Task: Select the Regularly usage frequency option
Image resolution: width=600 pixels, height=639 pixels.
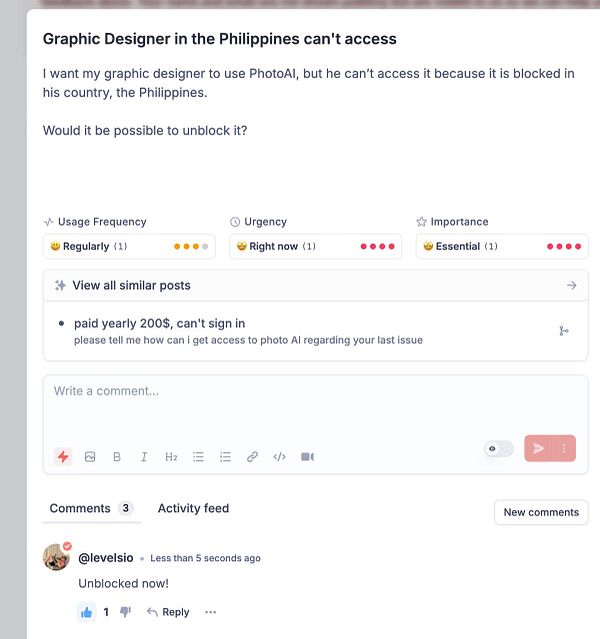Action: click(x=129, y=246)
